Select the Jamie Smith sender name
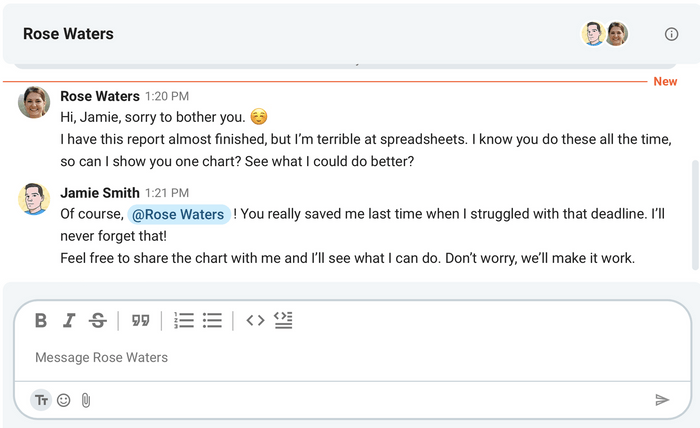This screenshot has width=700, height=428. [x=100, y=193]
